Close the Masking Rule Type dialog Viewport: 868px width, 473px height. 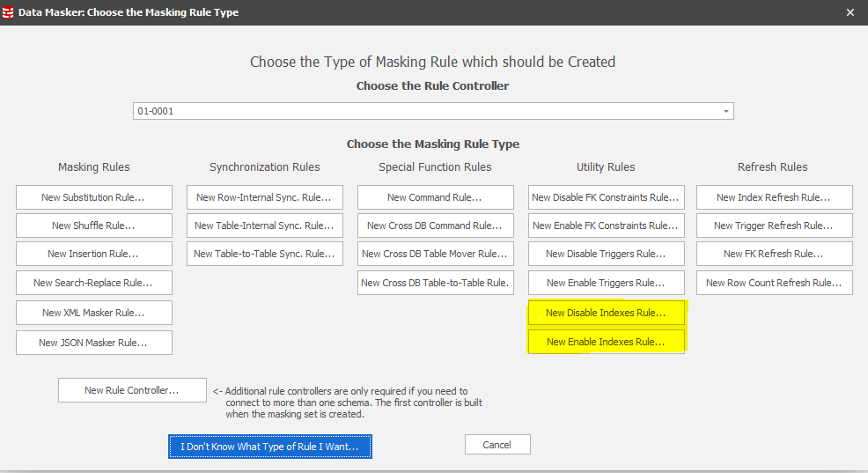click(850, 12)
